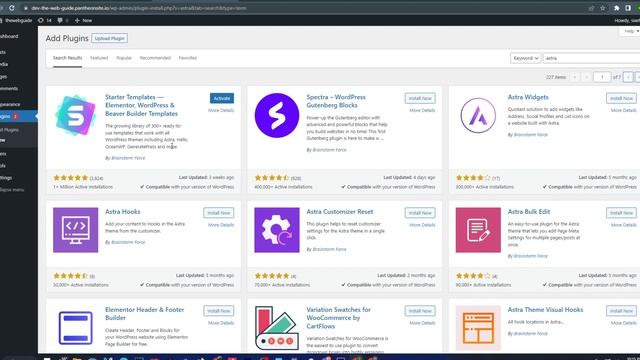Screen dimensions: 640x360
Task: Open More Details for Spectra plugin
Action: [x=422, y=111]
